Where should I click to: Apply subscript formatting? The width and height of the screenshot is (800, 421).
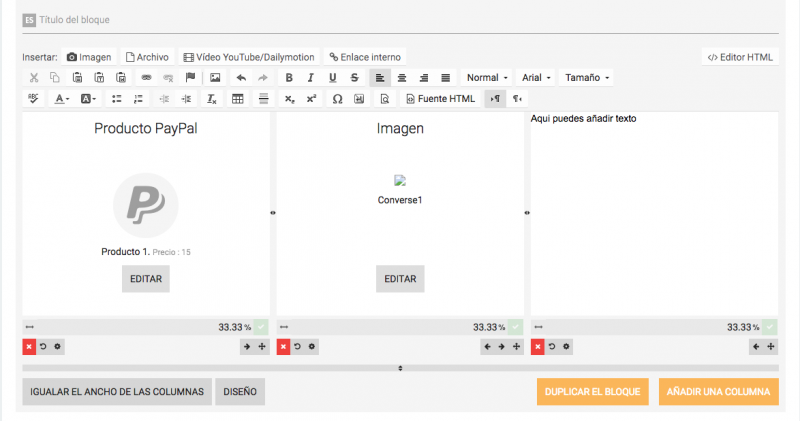click(x=289, y=99)
